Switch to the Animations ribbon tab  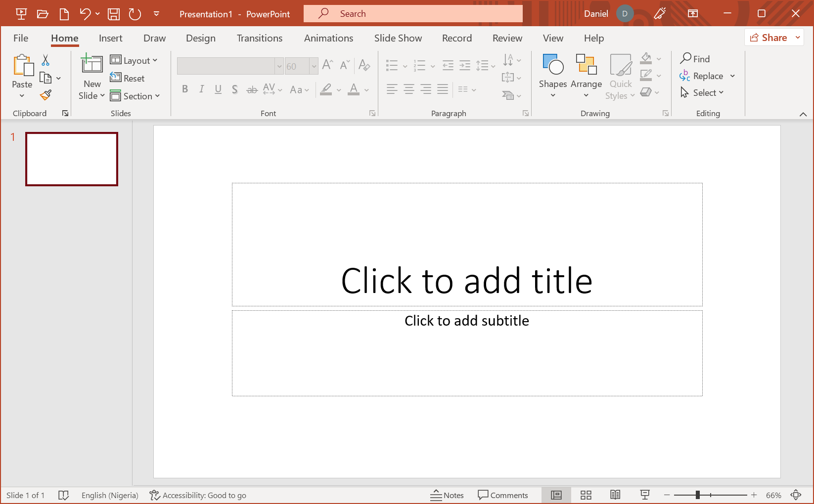click(328, 38)
